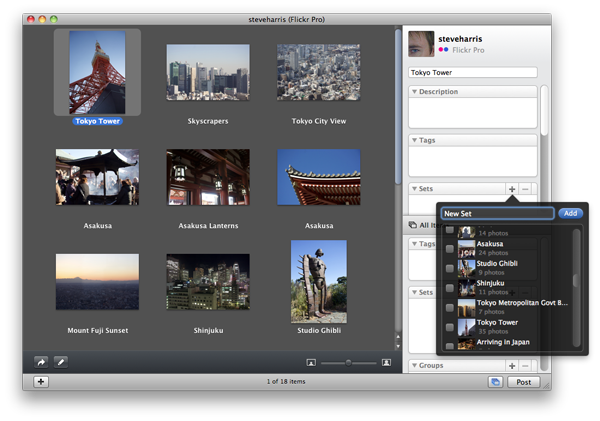Select the Asakusa Lanterns thumbnail
The width and height of the screenshot is (600, 421).
coord(208,177)
